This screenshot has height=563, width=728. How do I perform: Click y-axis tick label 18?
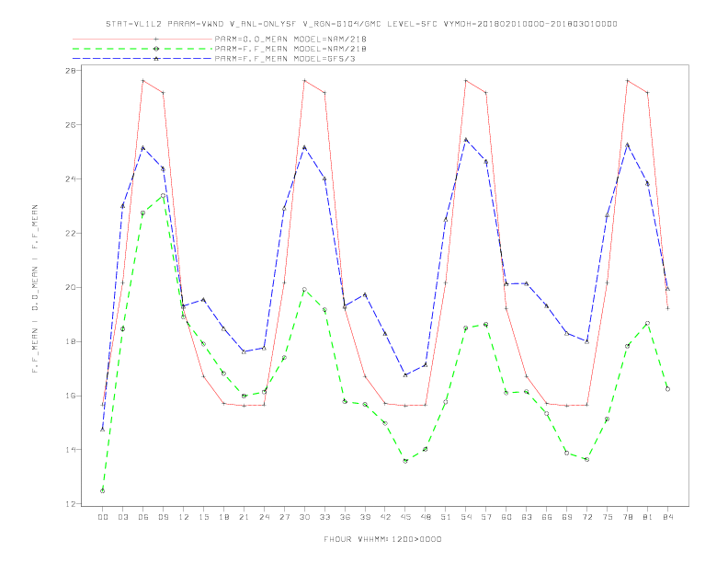72,341
